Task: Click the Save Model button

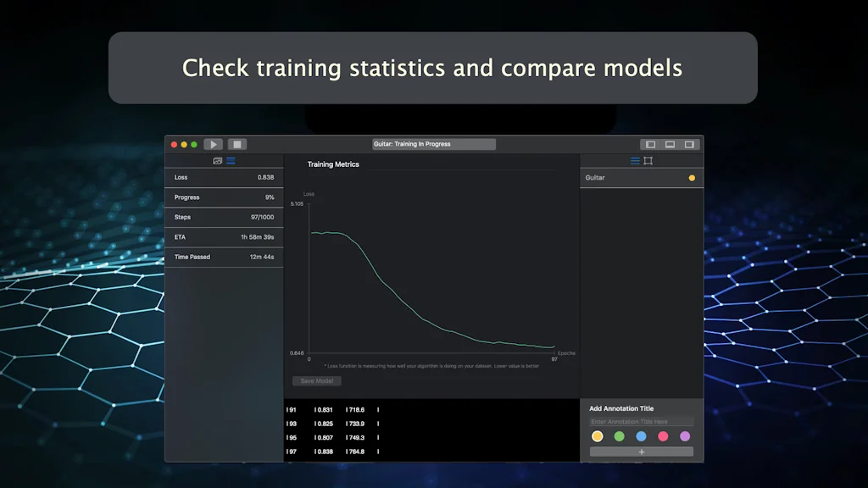Action: pyautogui.click(x=317, y=380)
